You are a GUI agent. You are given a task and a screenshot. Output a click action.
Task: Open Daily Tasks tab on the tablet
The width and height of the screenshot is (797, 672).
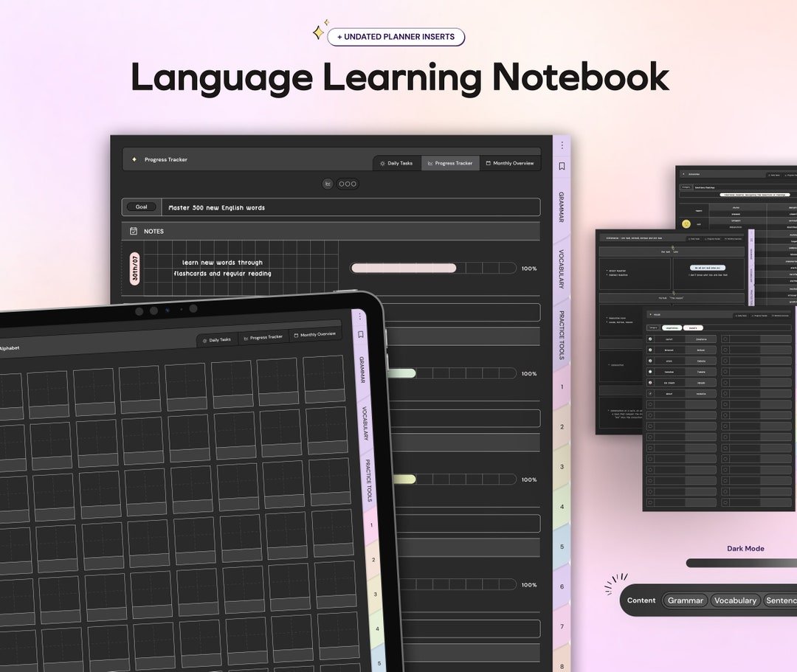point(217,340)
